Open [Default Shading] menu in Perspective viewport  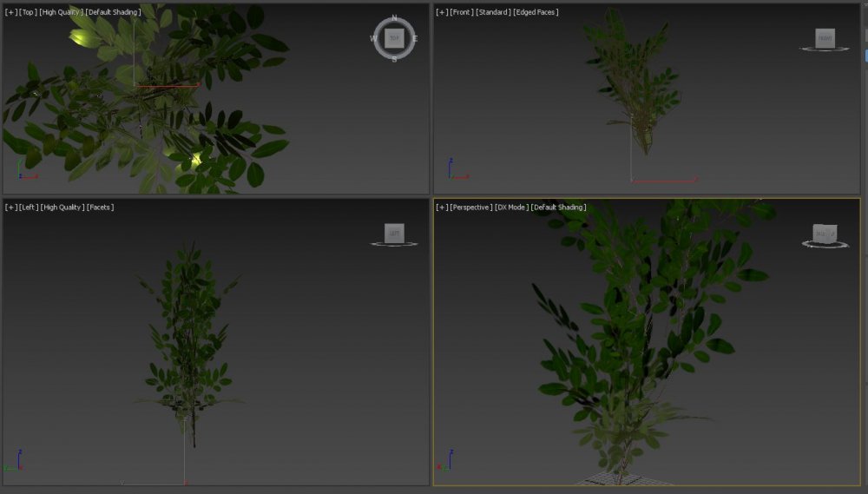coord(558,207)
